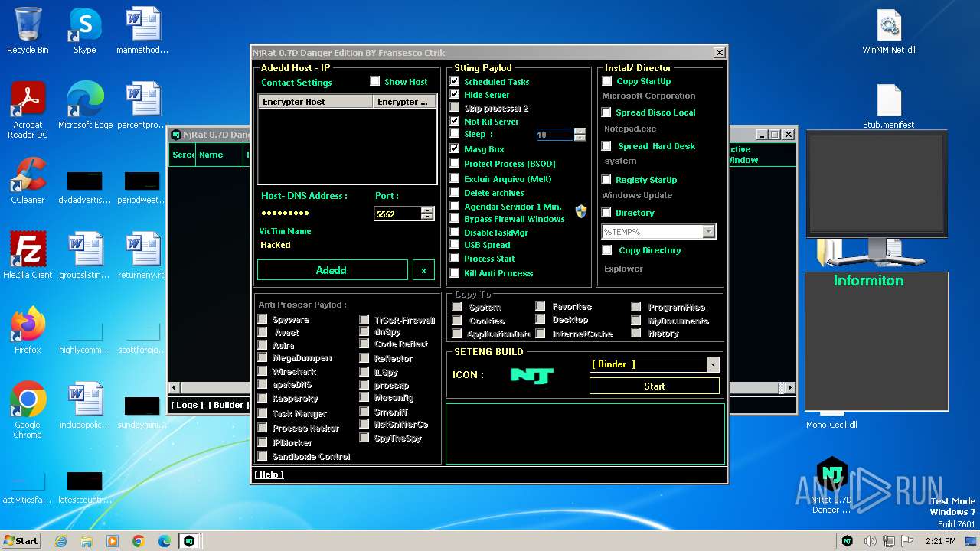Click the Adedd button

[332, 270]
